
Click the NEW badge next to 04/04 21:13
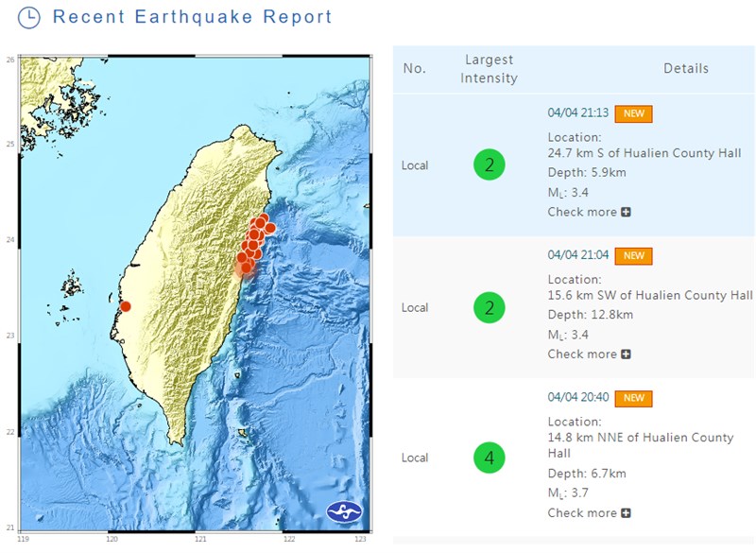pos(633,113)
